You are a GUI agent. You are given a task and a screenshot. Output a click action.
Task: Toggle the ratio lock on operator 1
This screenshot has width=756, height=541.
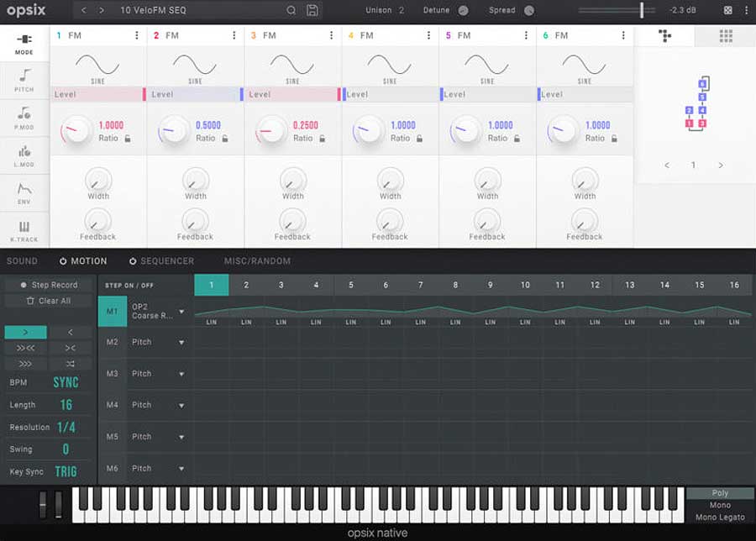coord(128,139)
